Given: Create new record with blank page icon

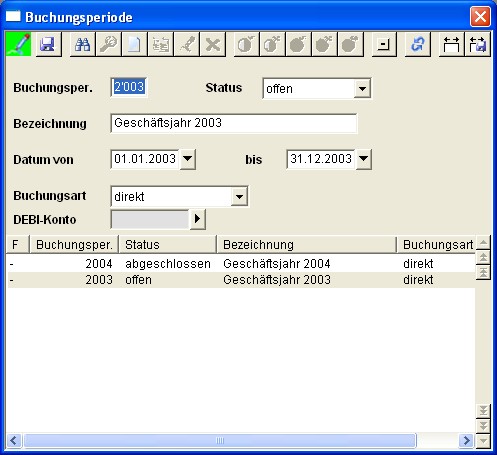Looking at the screenshot, I should pos(134,44).
